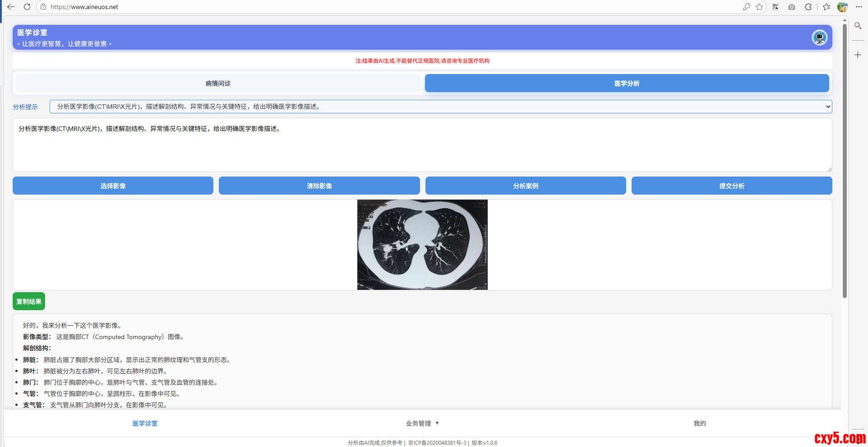The height and width of the screenshot is (447, 868).
Task: Click the page vertical scrollbar thumb
Action: click(845, 158)
